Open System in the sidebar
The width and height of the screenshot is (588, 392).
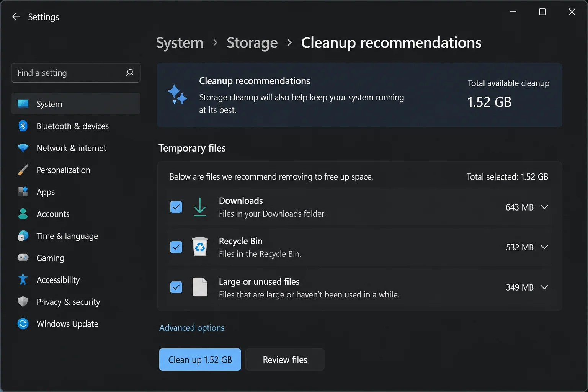76,104
